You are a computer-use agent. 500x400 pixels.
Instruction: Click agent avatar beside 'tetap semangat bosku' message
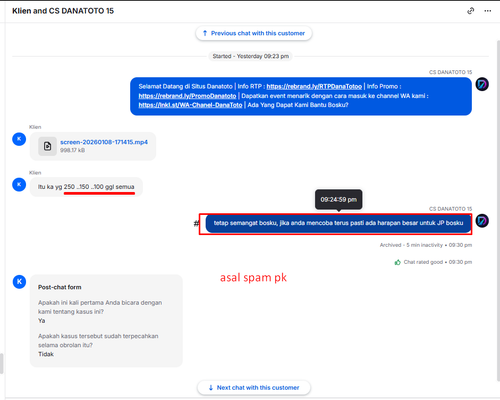coord(482,221)
